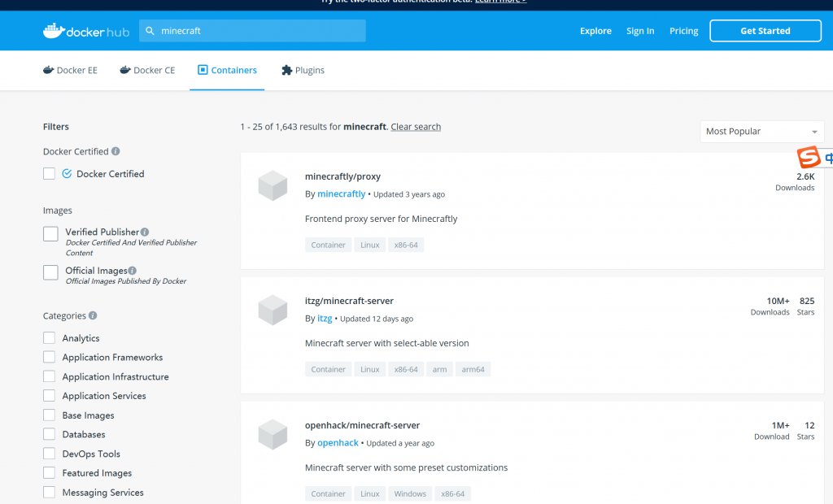This screenshot has width=833, height=504.
Task: Click the info icon next to Official Images
Action: coord(133,271)
